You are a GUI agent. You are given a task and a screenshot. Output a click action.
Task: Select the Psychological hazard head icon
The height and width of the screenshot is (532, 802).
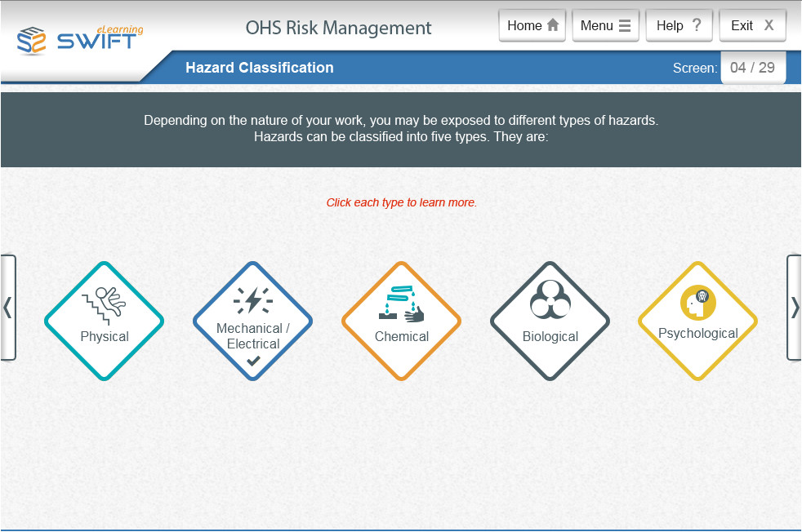tap(697, 321)
